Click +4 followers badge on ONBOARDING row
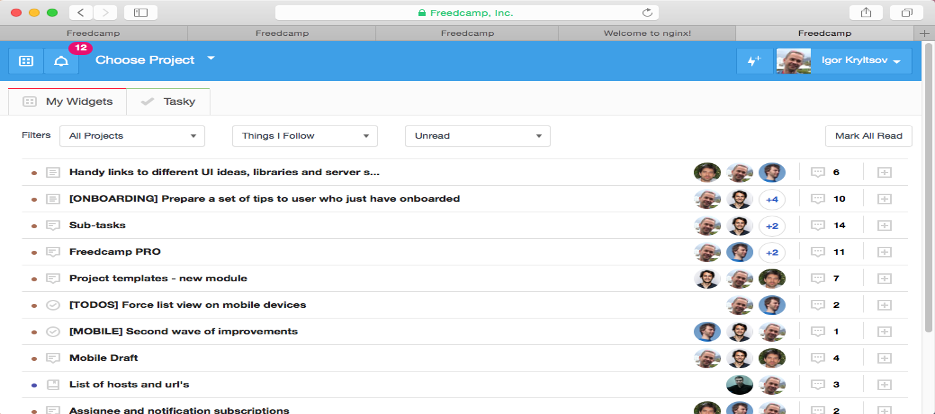Viewport: 935px width, 414px height. 772,199
